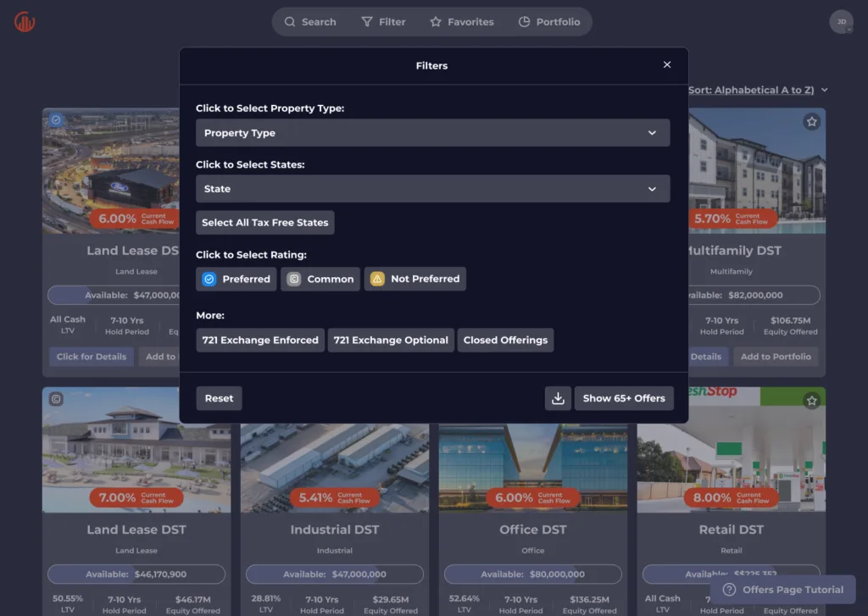868x616 pixels.
Task: Click the Portfolio pie chart icon
Action: [x=524, y=21]
